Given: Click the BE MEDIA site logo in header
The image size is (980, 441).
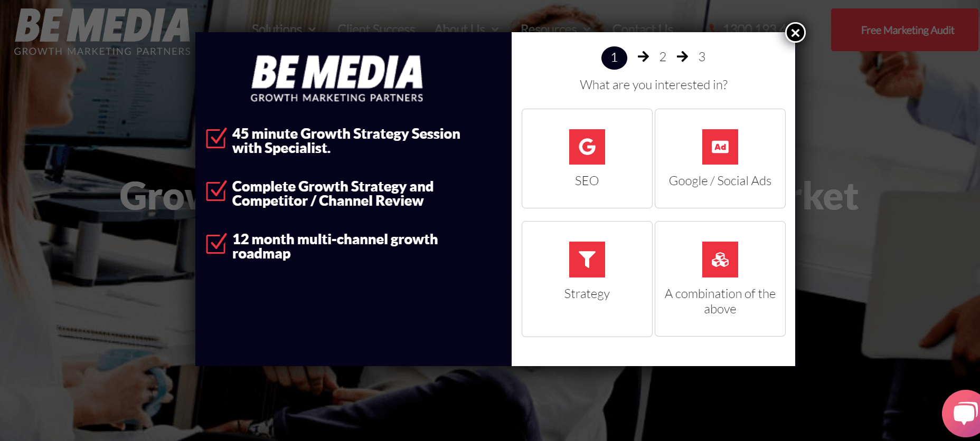Looking at the screenshot, I should [102, 32].
